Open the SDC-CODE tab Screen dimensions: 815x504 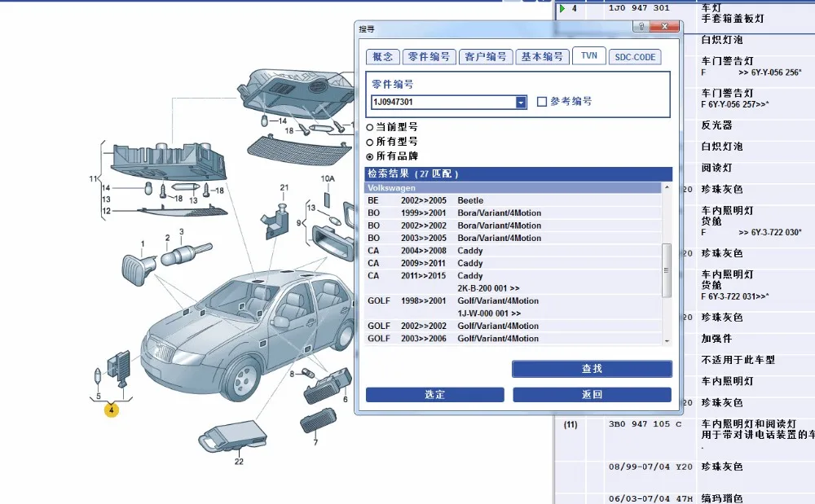[635, 57]
